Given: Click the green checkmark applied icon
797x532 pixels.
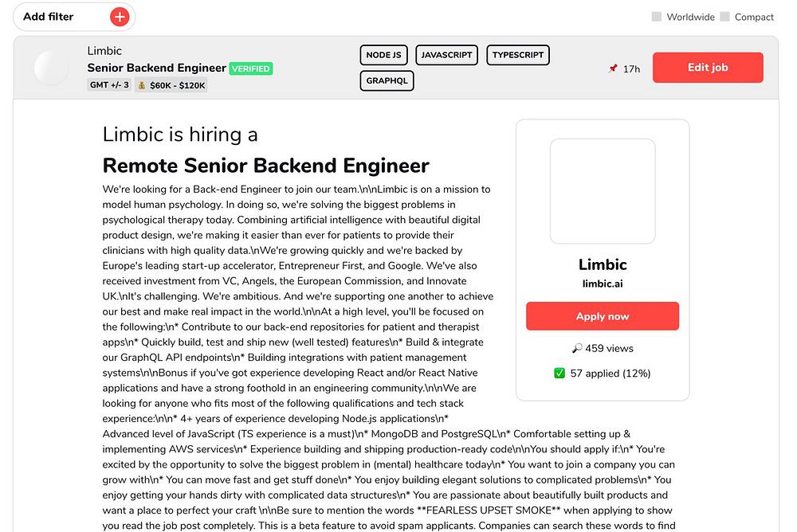Looking at the screenshot, I should 559,373.
